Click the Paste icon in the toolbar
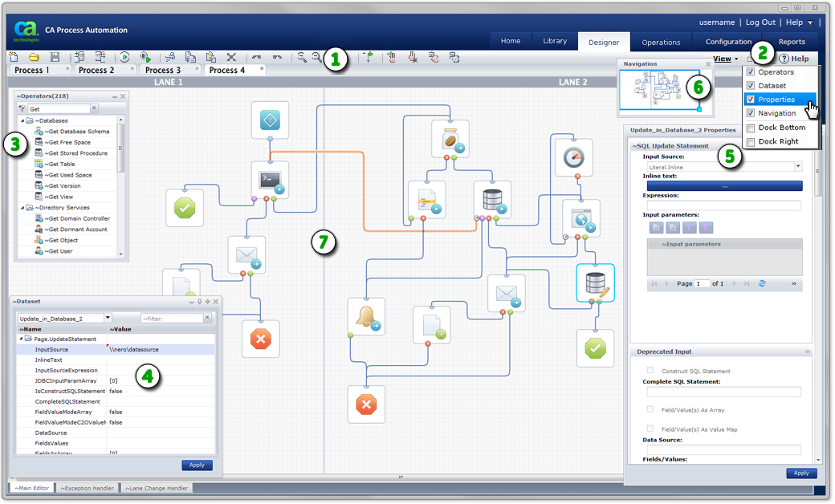 211,56
